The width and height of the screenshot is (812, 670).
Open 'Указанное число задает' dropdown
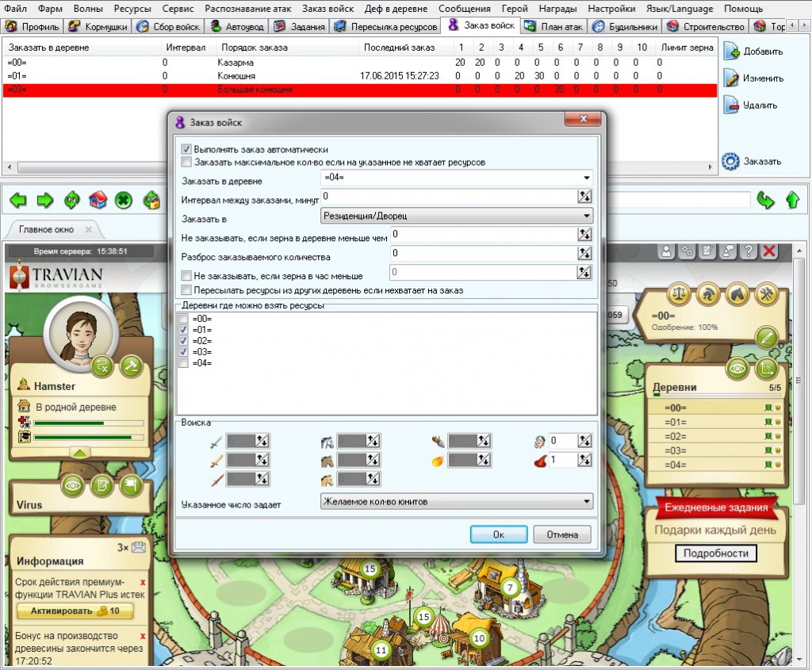[457, 501]
